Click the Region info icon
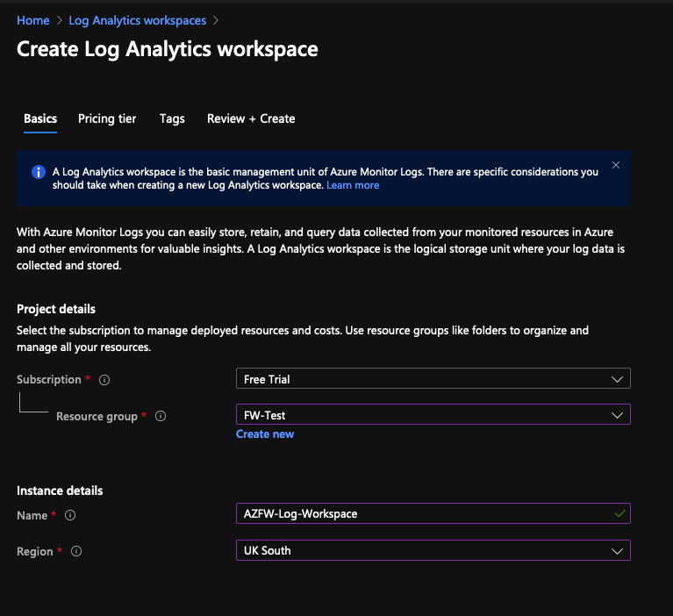The height and width of the screenshot is (616, 673). click(76, 551)
